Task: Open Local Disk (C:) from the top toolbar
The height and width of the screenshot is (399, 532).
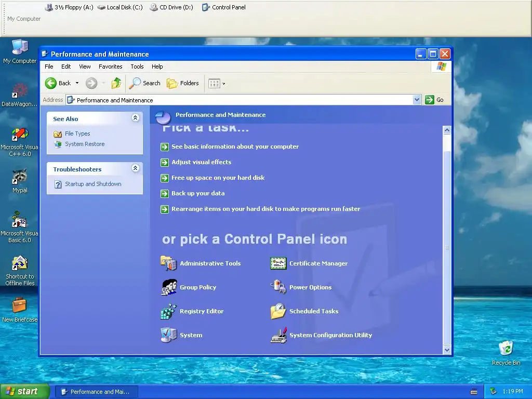Action: coord(120,7)
